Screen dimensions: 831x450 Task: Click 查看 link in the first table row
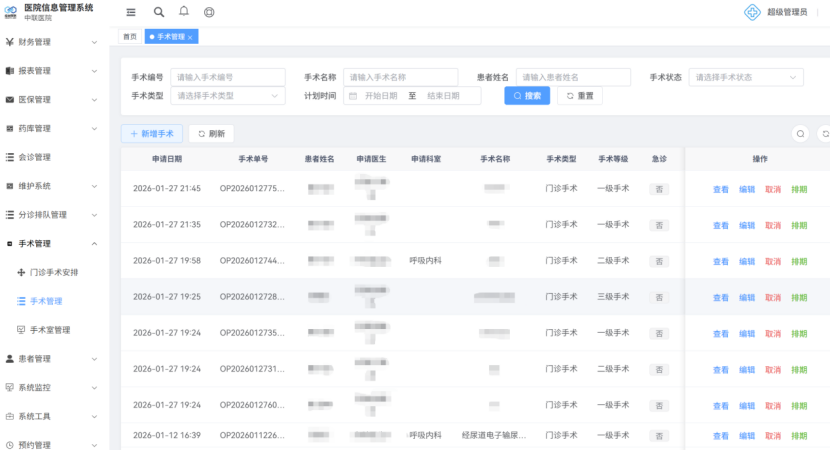(720, 189)
